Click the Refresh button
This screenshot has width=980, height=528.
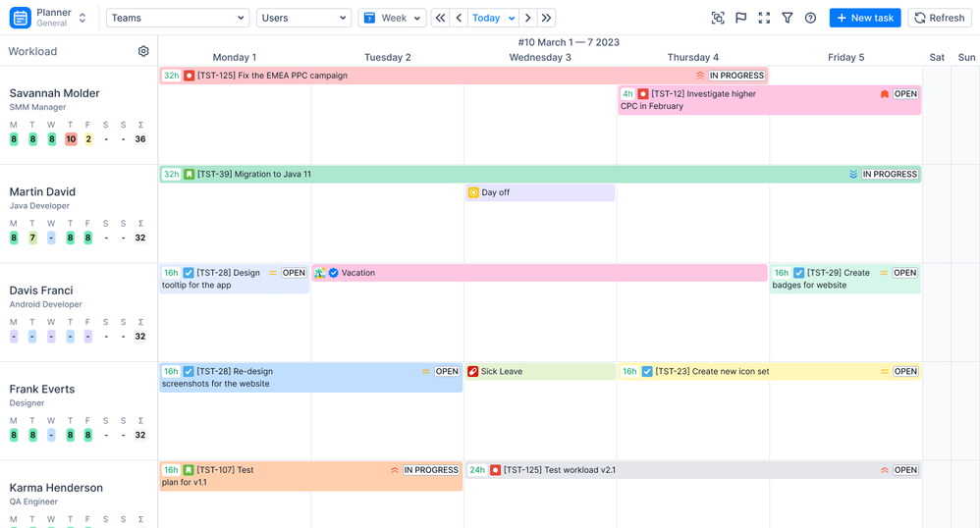pyautogui.click(x=940, y=18)
